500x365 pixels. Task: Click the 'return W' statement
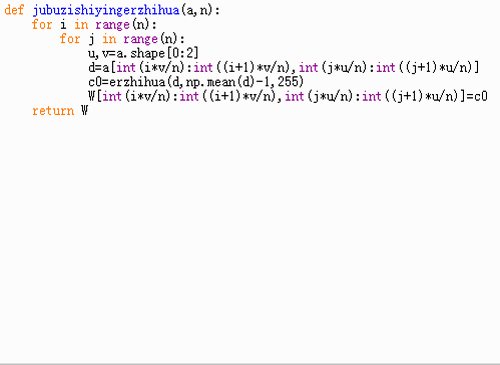click(x=60, y=111)
